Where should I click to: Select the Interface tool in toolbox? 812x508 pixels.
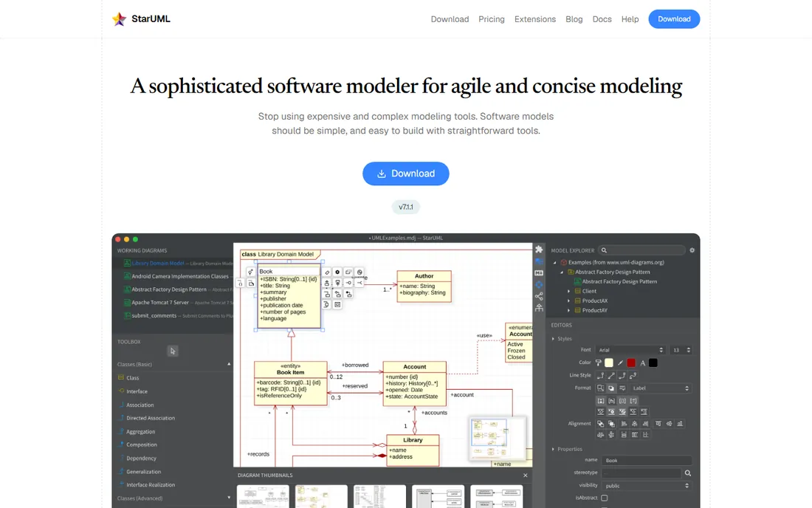[x=133, y=391]
